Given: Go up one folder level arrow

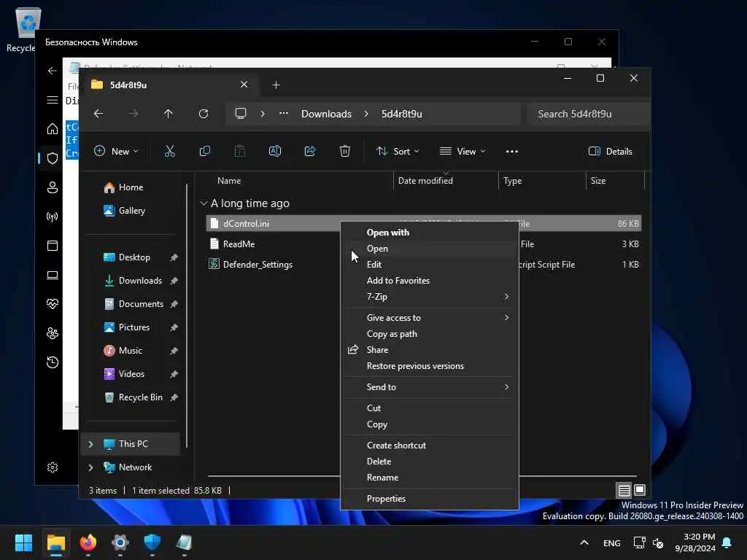Looking at the screenshot, I should 169,114.
